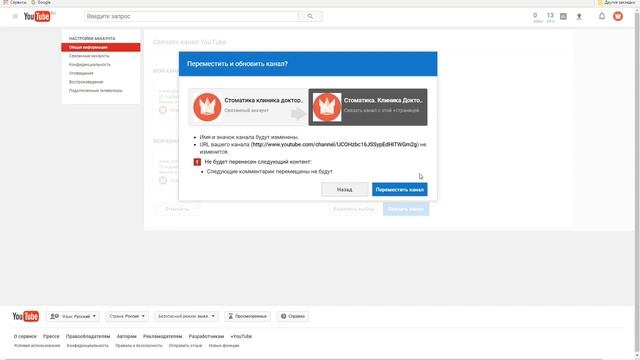Image resolution: width=640 pixels, height=360 pixels.
Task: Open 'Правила и безопасность' footer link
Action: coord(139,346)
